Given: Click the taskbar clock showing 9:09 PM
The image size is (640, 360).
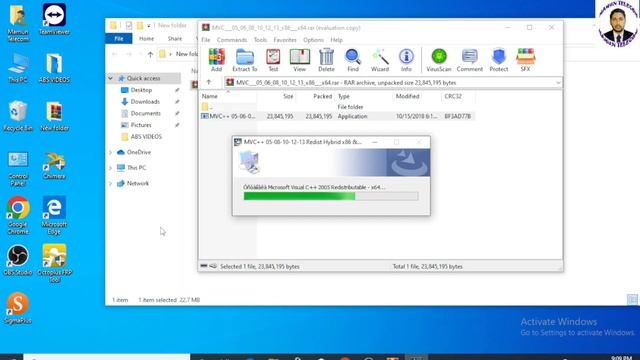Looking at the screenshot, I should point(621,358).
